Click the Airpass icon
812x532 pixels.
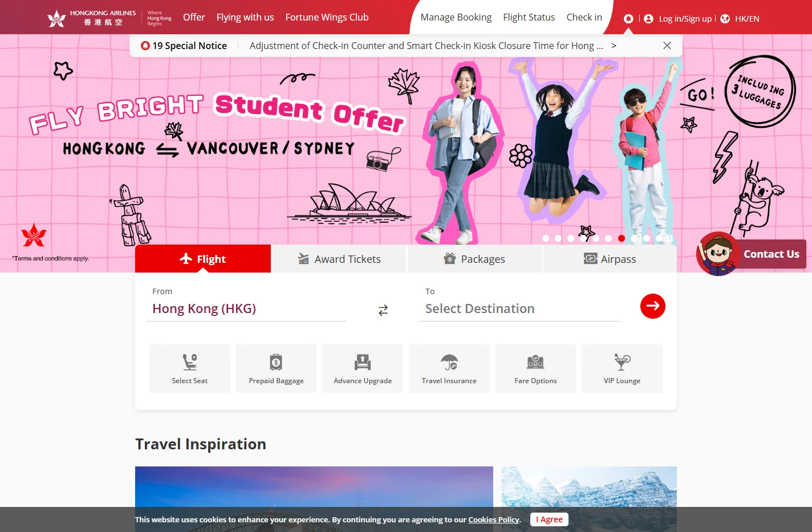coord(590,259)
